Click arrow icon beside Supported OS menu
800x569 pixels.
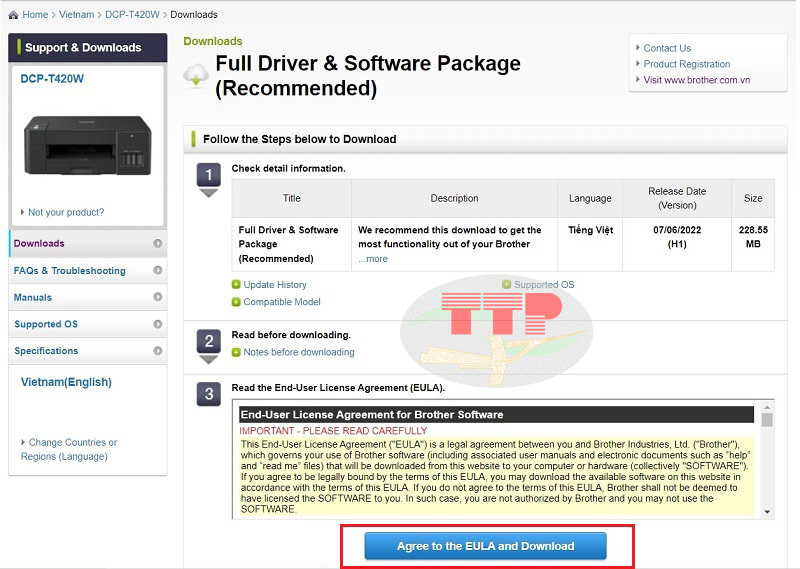coord(158,324)
